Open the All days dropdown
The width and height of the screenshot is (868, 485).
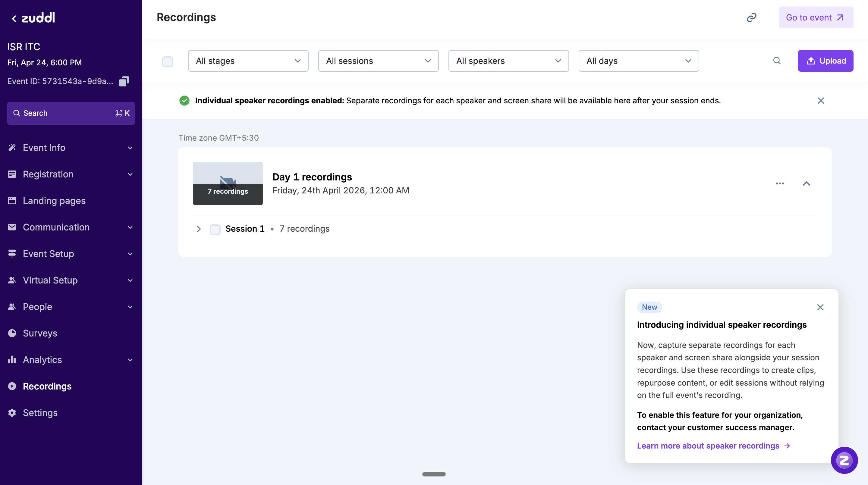click(x=638, y=61)
